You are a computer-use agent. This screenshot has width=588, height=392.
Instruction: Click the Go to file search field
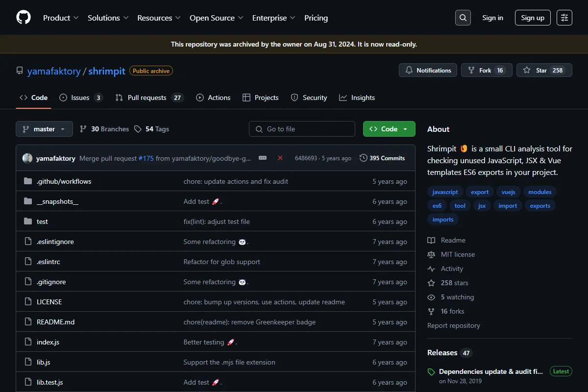[302, 129]
